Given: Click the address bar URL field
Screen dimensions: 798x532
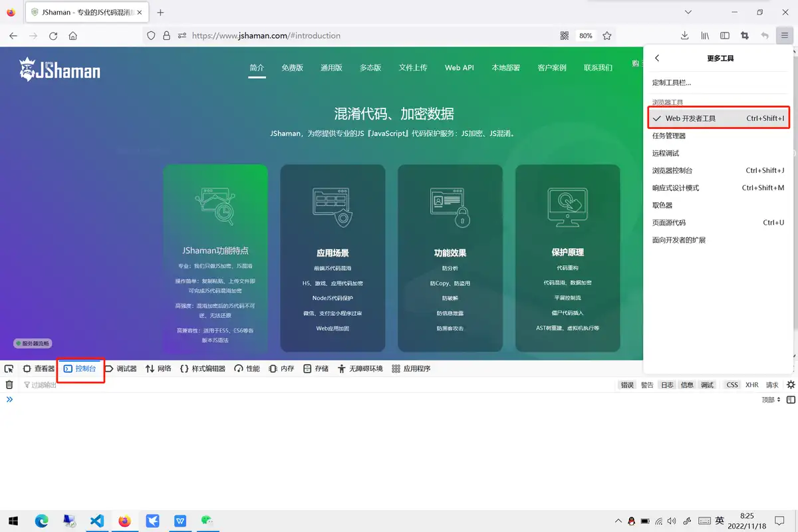Looking at the screenshot, I should tap(372, 36).
